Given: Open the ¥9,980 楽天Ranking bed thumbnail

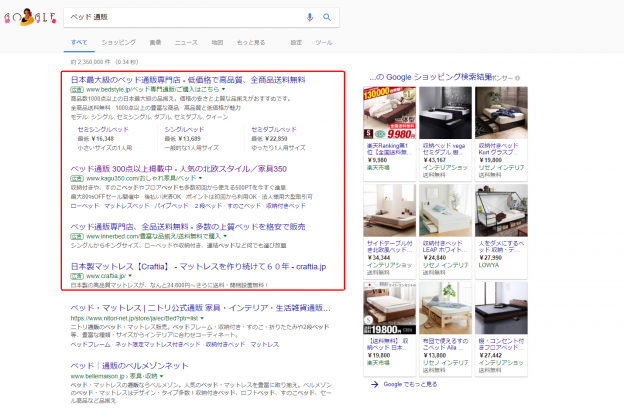Looking at the screenshot, I should (x=390, y=113).
